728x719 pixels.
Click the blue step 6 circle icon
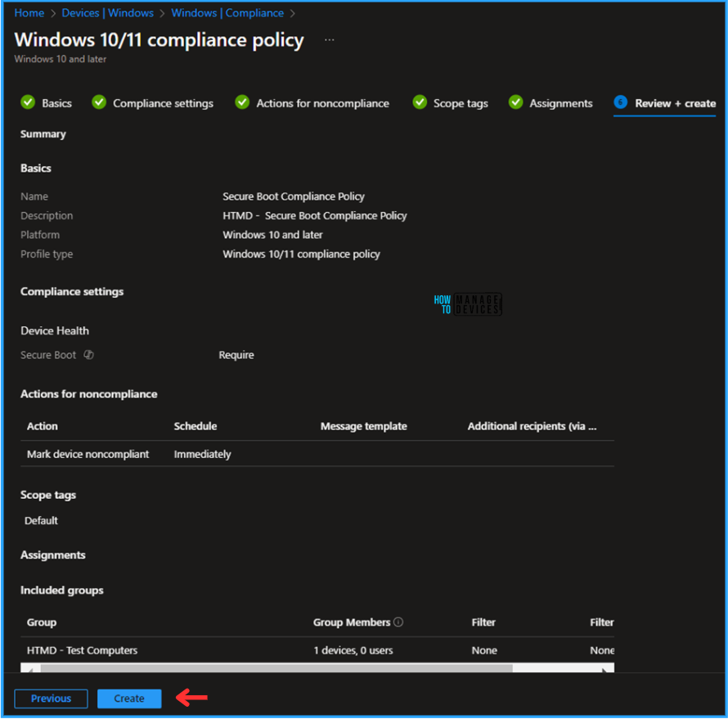[x=620, y=102]
